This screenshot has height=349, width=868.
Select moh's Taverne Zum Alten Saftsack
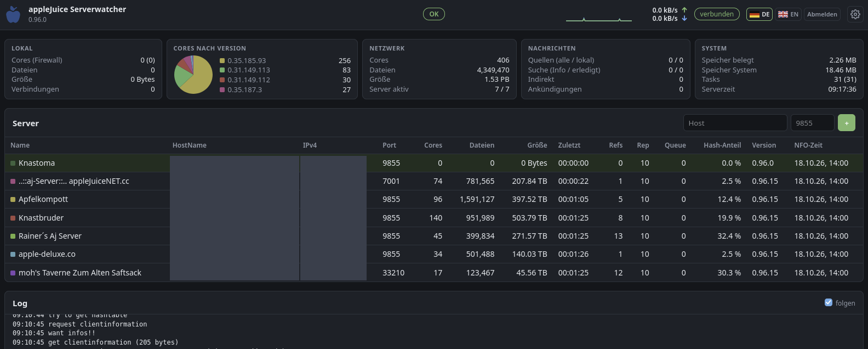click(80, 273)
